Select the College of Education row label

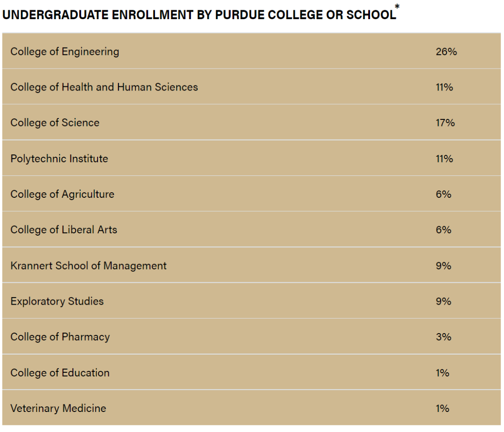coord(60,373)
